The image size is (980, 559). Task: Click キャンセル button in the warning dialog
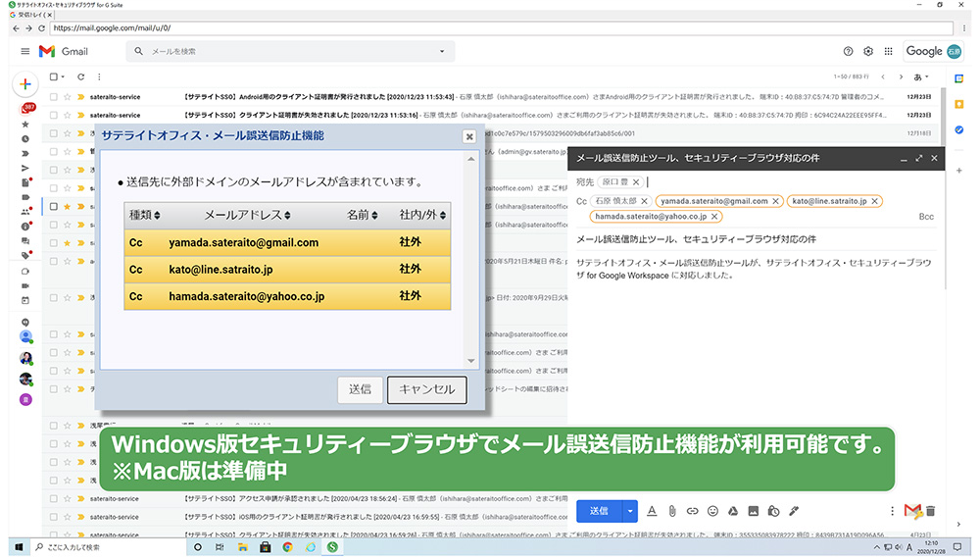coord(427,389)
